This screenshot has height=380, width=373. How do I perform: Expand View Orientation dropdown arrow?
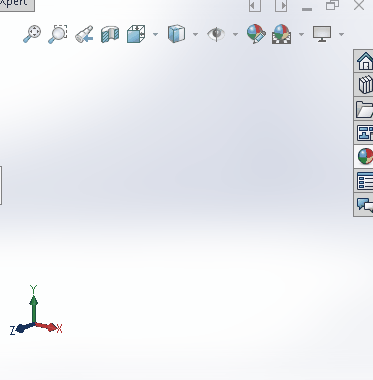tap(155, 34)
